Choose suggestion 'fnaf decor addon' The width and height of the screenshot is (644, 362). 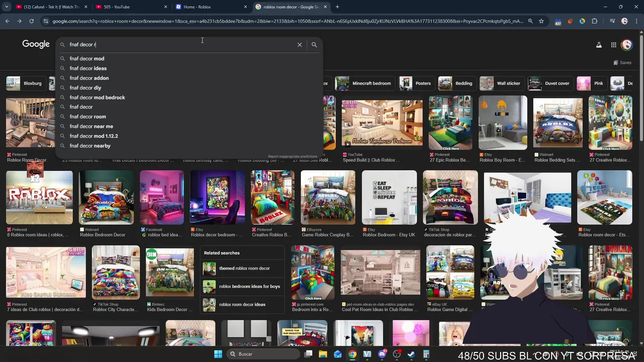pyautogui.click(x=189, y=78)
